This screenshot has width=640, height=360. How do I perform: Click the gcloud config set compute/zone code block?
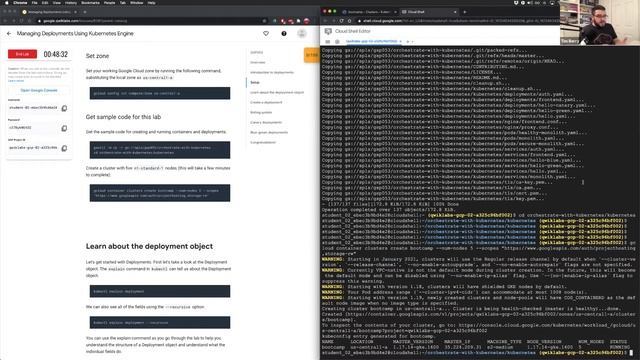tap(160, 93)
